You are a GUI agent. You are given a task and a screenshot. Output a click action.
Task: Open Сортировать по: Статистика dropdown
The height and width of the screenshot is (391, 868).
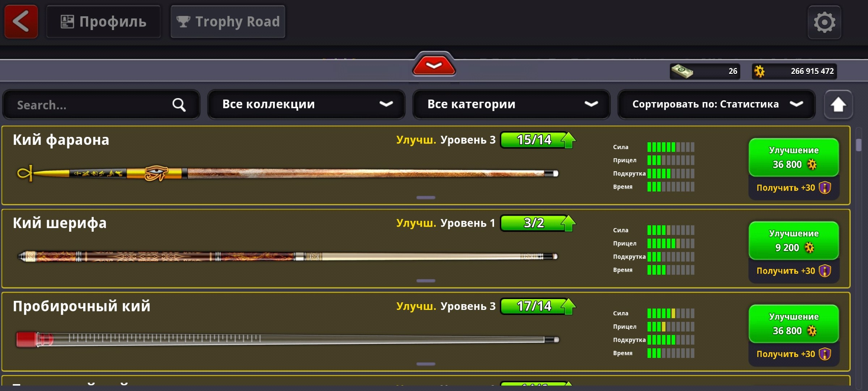(716, 104)
